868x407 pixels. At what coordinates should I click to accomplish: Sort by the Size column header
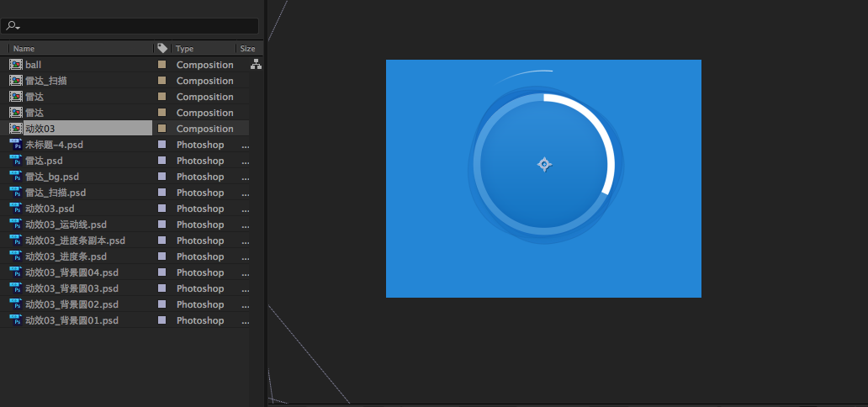click(249, 49)
